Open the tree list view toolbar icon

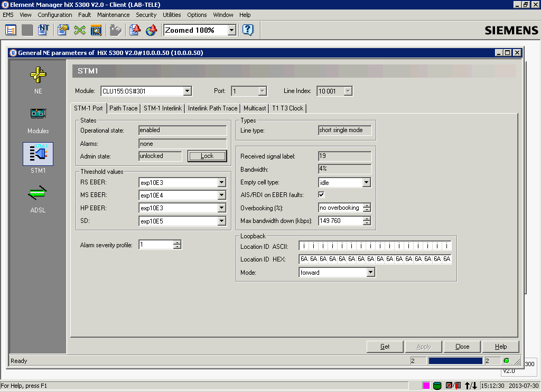click(11, 30)
